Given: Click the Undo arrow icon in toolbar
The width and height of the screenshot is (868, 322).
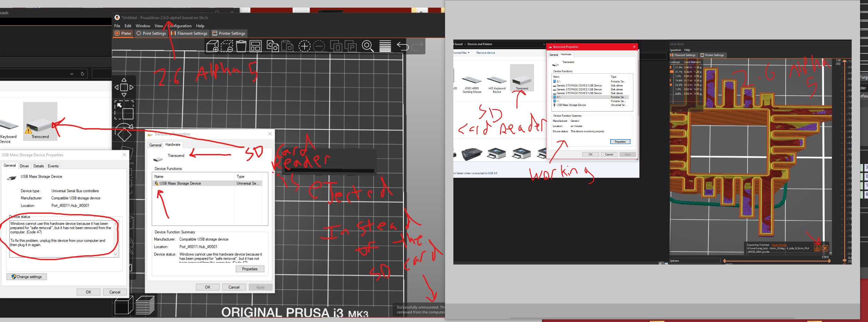Looking at the screenshot, I should 403,46.
